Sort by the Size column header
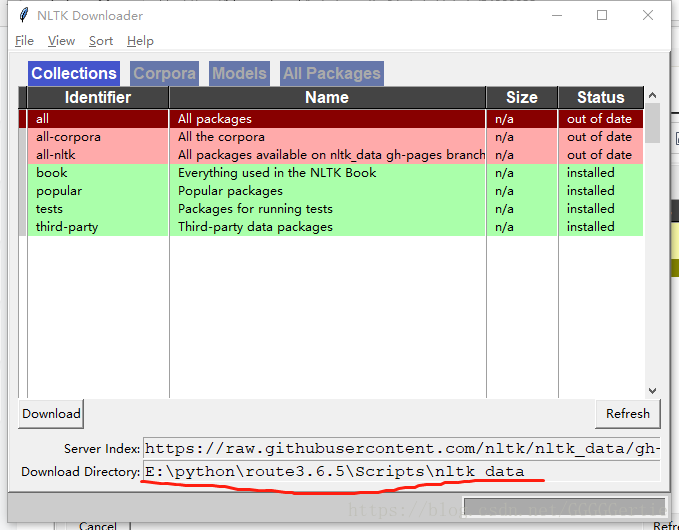 click(x=522, y=97)
